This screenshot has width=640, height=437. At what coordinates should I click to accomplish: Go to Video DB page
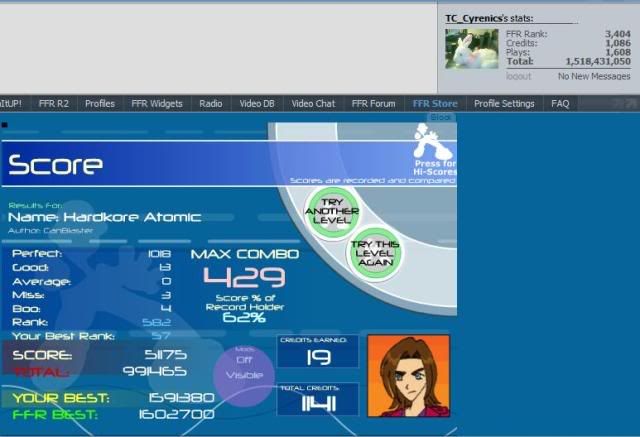tap(256, 103)
